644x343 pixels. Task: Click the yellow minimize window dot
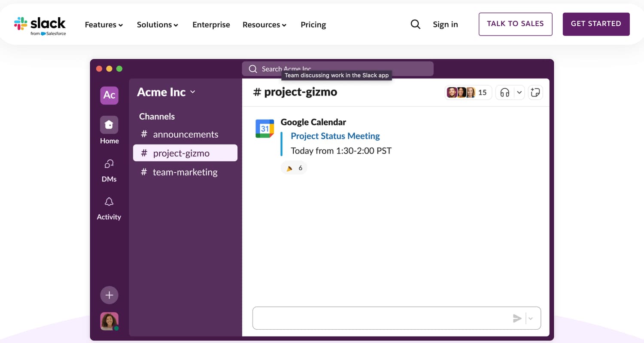[x=109, y=69]
